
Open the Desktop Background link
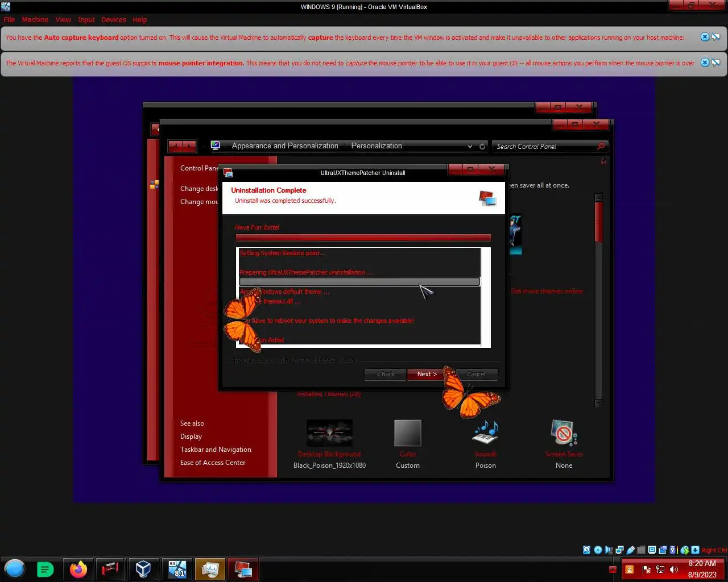(x=329, y=454)
